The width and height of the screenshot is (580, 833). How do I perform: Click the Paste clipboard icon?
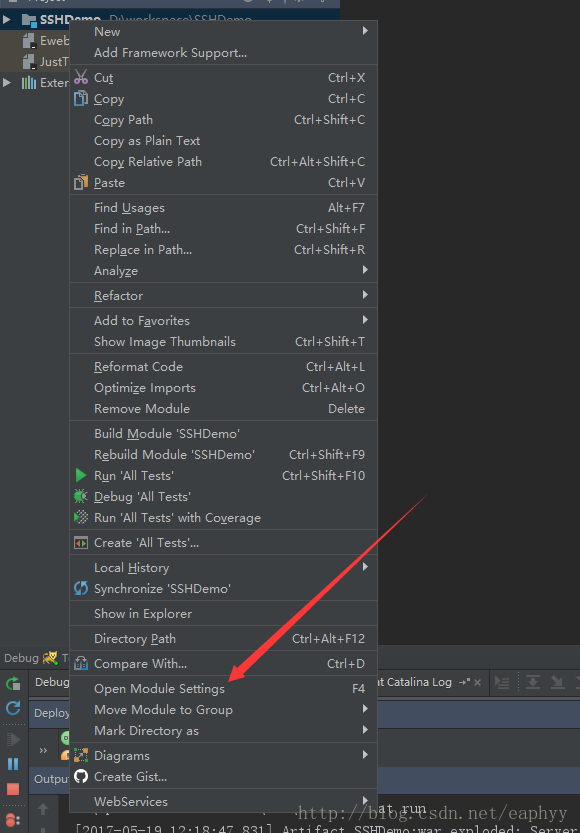click(81, 183)
